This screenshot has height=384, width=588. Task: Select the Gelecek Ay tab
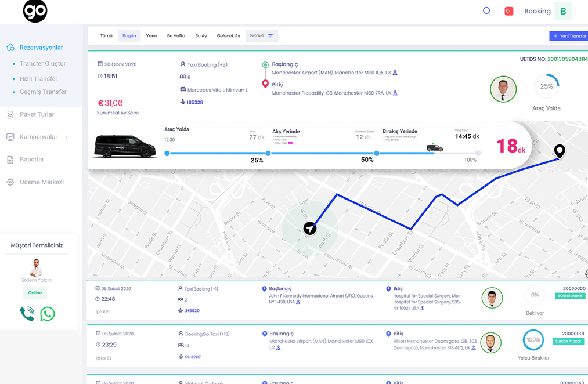[x=228, y=36]
